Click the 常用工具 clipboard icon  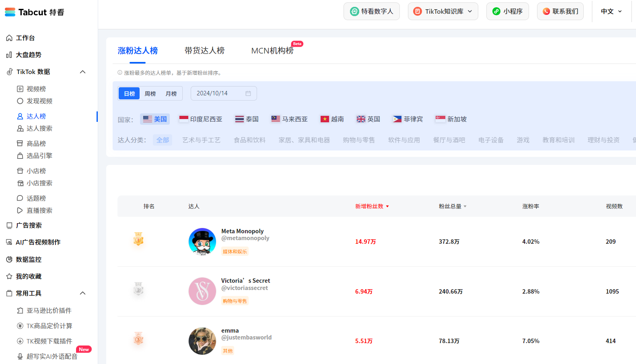pyautogui.click(x=9, y=293)
